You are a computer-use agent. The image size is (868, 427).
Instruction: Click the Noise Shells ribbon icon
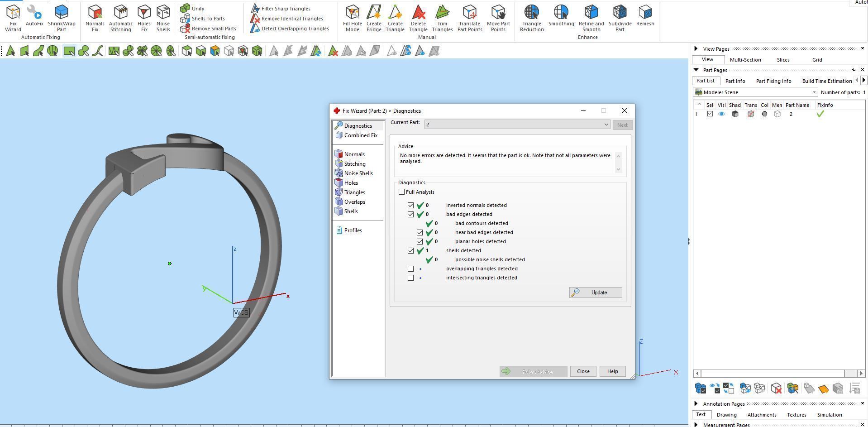tap(163, 19)
